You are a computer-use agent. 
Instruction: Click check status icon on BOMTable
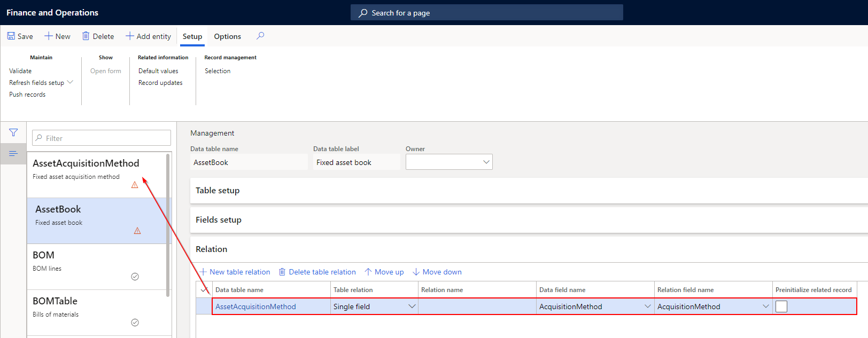135,323
